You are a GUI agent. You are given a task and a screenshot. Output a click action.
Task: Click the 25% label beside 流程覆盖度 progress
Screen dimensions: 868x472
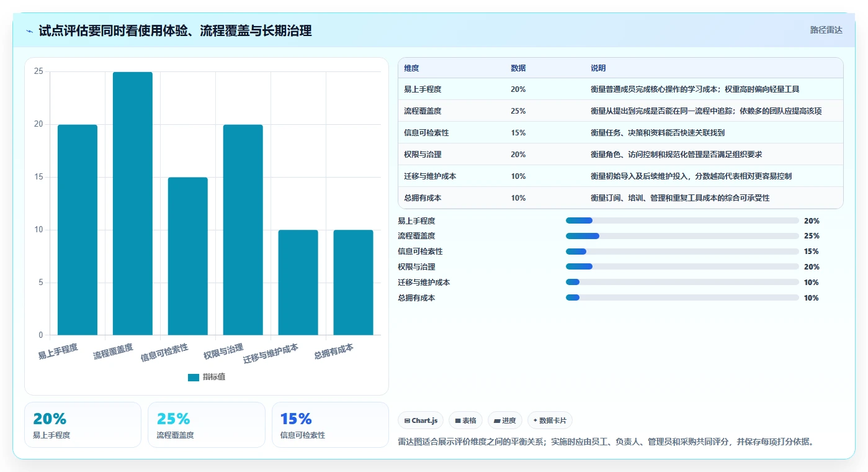tap(812, 236)
